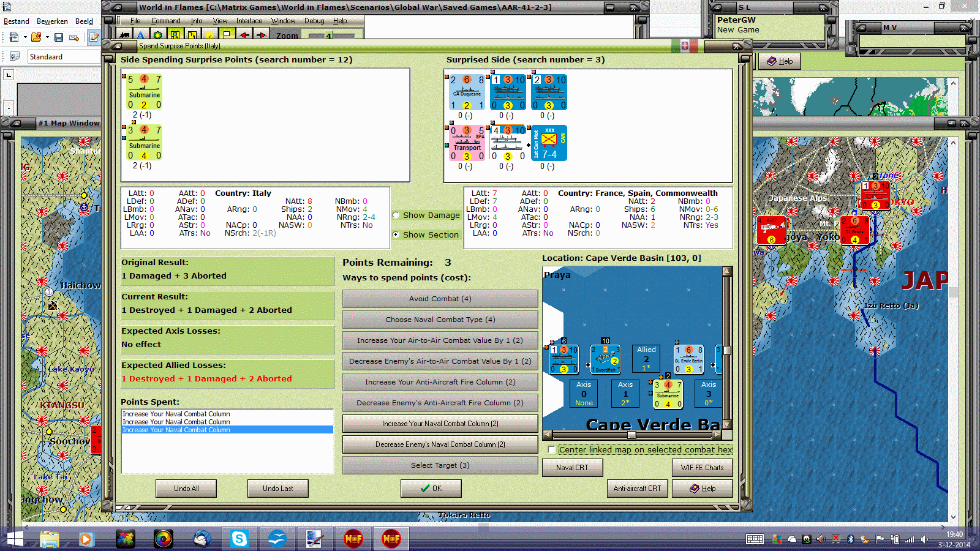Screen dimensions: 980x551
Task: Click the mini-map scroll down arrow
Action: (728, 425)
